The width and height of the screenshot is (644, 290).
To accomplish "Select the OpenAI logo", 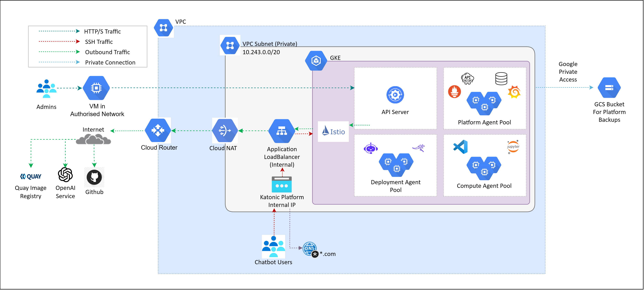I will point(65,175).
